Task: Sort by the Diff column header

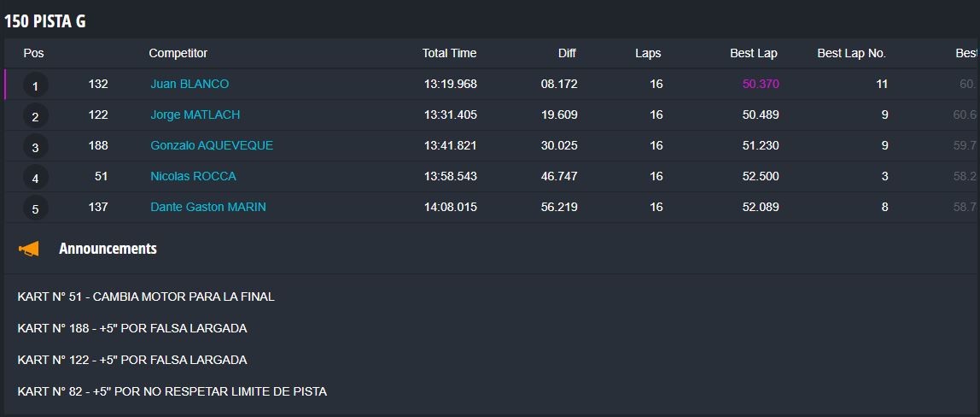Action: point(567,53)
